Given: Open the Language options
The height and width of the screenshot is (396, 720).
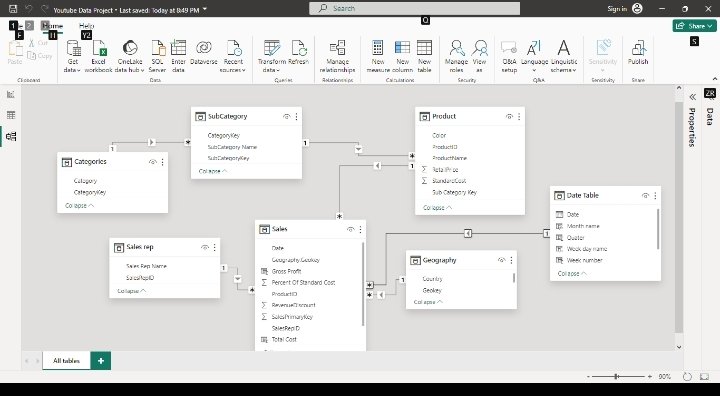Looking at the screenshot, I should click(x=534, y=56).
